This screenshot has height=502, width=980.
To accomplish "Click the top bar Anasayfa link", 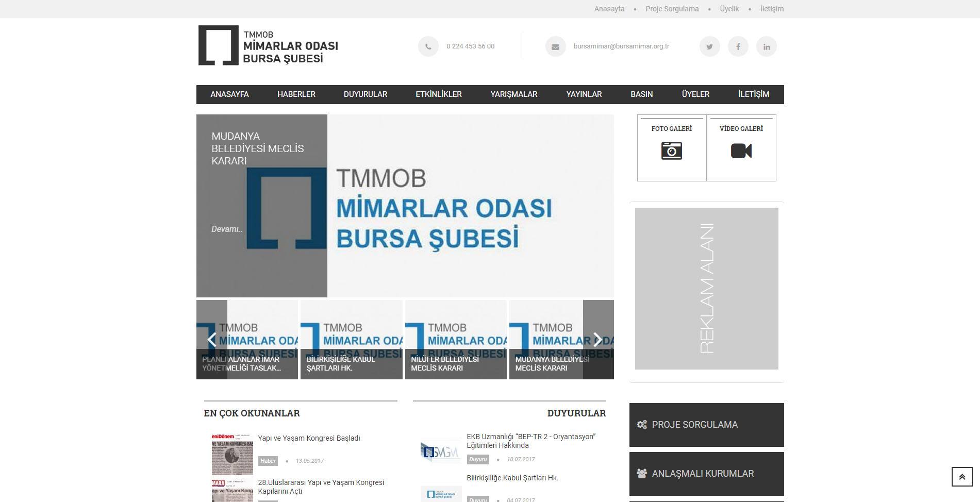I will 609,9.
